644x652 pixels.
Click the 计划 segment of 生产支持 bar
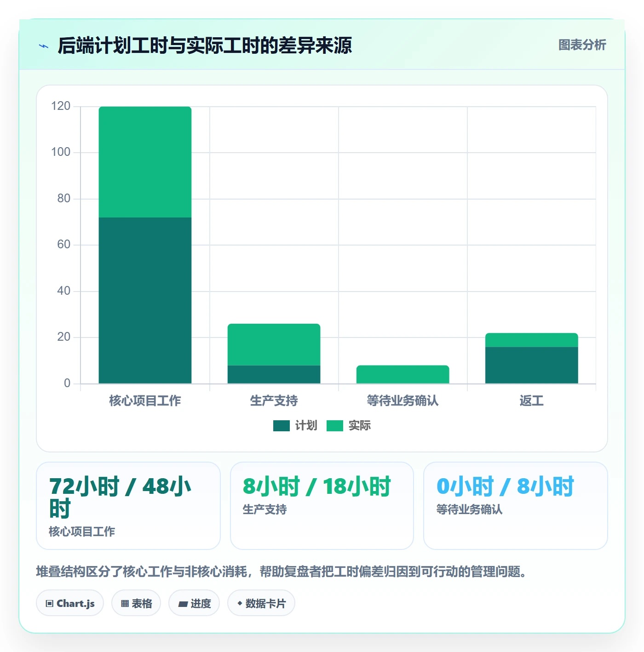(x=274, y=374)
